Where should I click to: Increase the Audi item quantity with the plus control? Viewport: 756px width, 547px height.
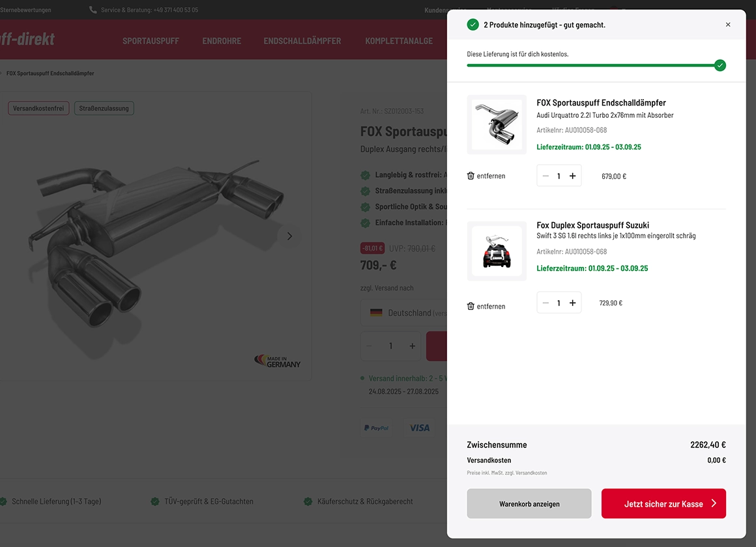(x=573, y=175)
